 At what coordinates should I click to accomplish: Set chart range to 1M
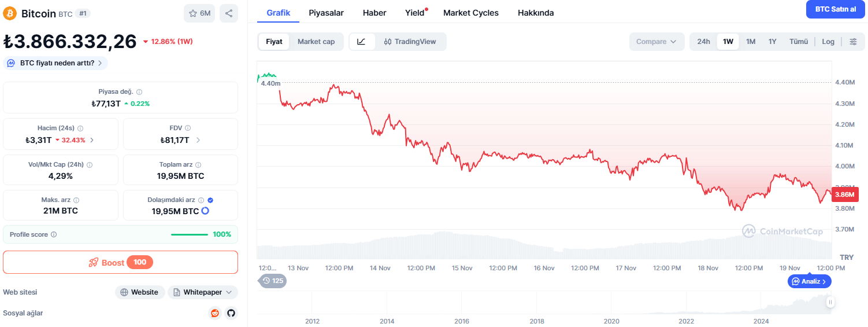click(751, 42)
